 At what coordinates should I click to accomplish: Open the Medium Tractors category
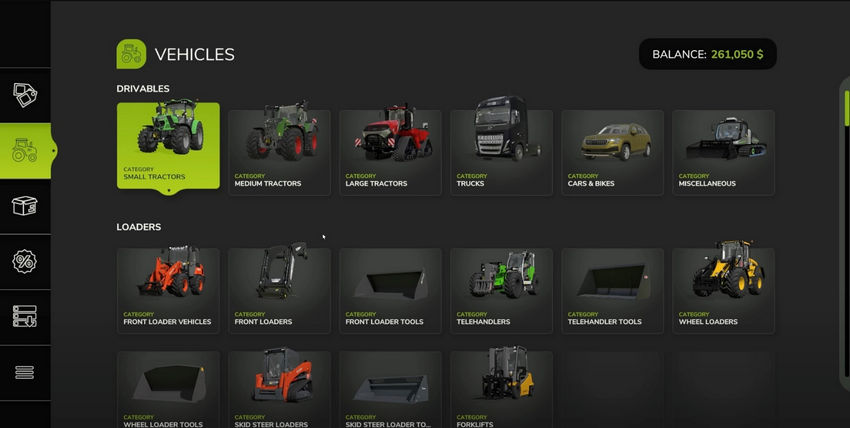[279, 152]
